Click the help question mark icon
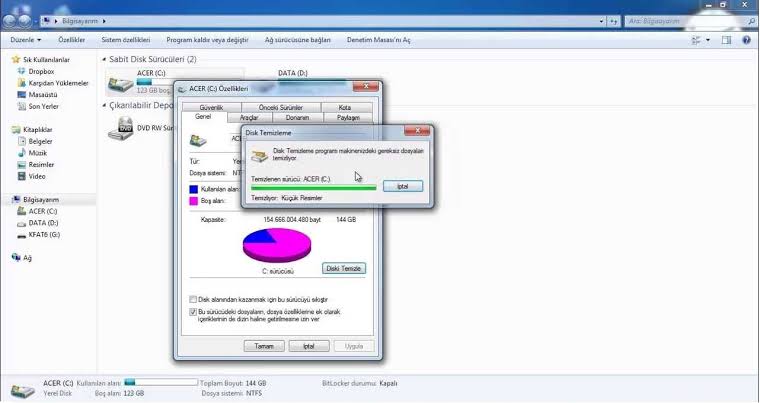This screenshot has height=403, width=760. 746,40
